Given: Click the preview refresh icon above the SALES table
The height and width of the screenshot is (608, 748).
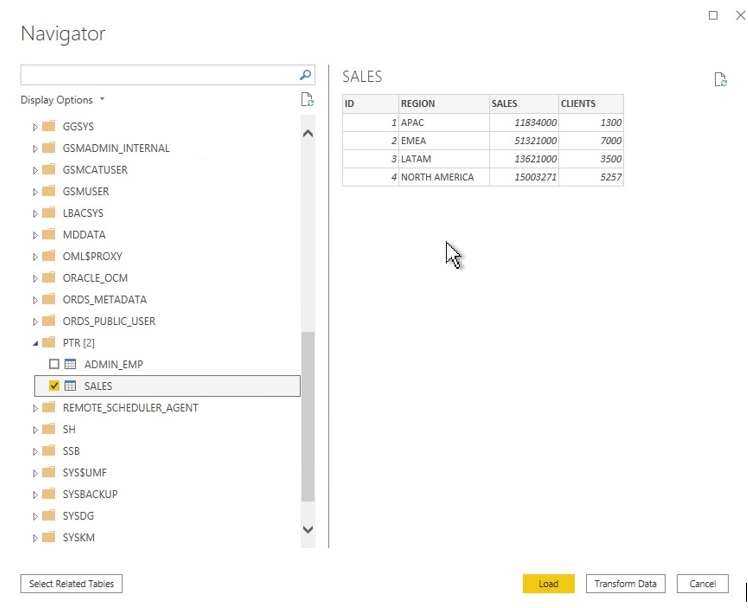Looking at the screenshot, I should [x=720, y=80].
